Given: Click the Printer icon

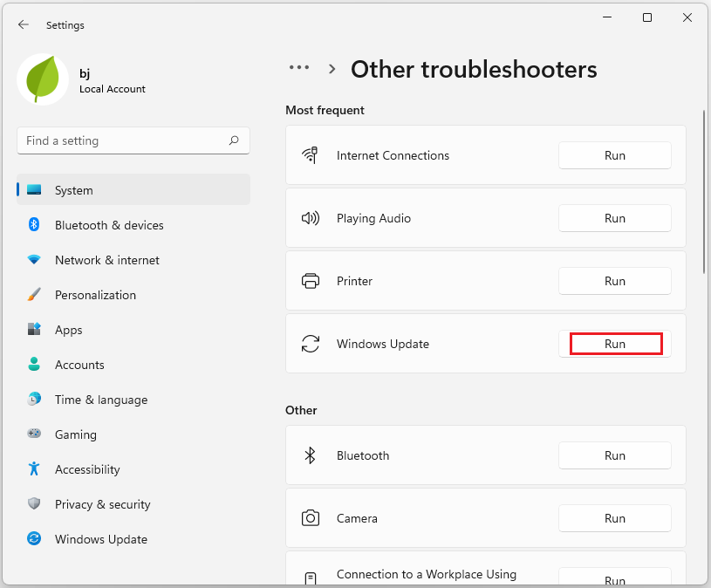Looking at the screenshot, I should 311,281.
